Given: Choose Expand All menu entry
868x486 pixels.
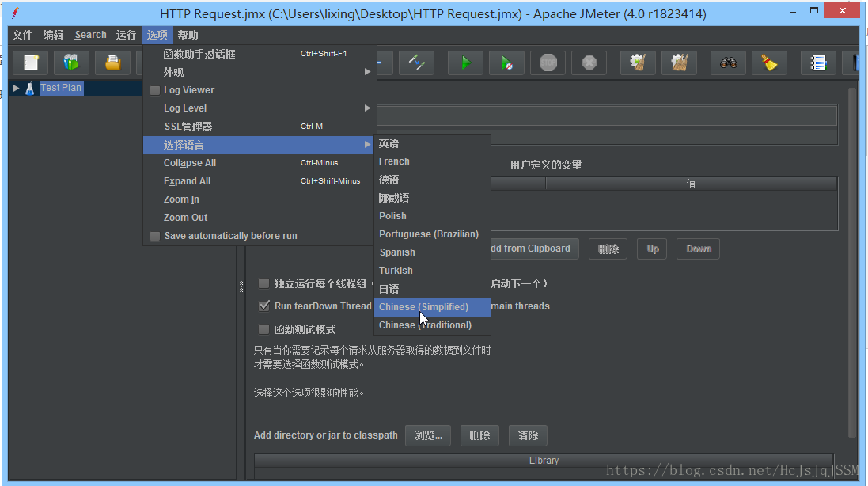Looking at the screenshot, I should click(259, 181).
